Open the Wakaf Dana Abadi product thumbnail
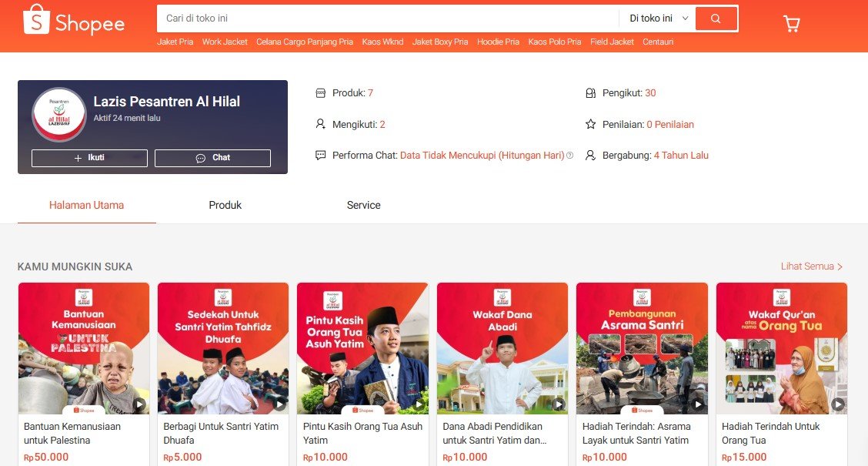The width and height of the screenshot is (868, 466). click(x=502, y=348)
